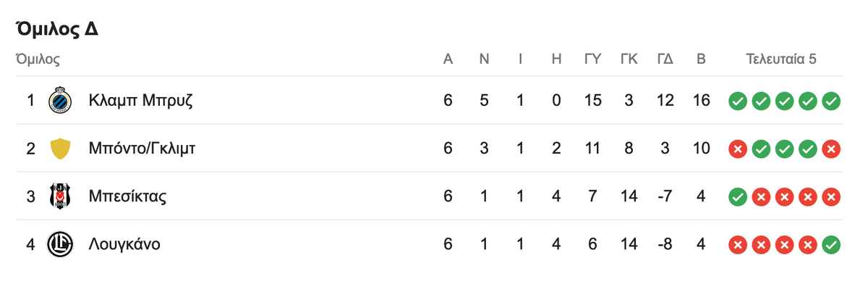
Task: Click the Τελευταία 5 column header
Action: (x=781, y=59)
